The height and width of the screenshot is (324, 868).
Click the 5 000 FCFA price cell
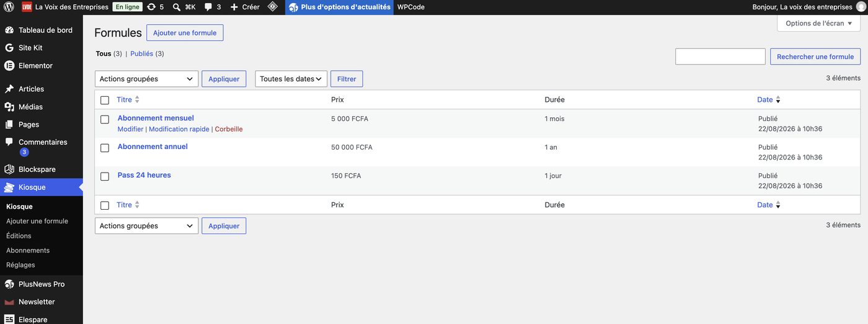(x=350, y=119)
